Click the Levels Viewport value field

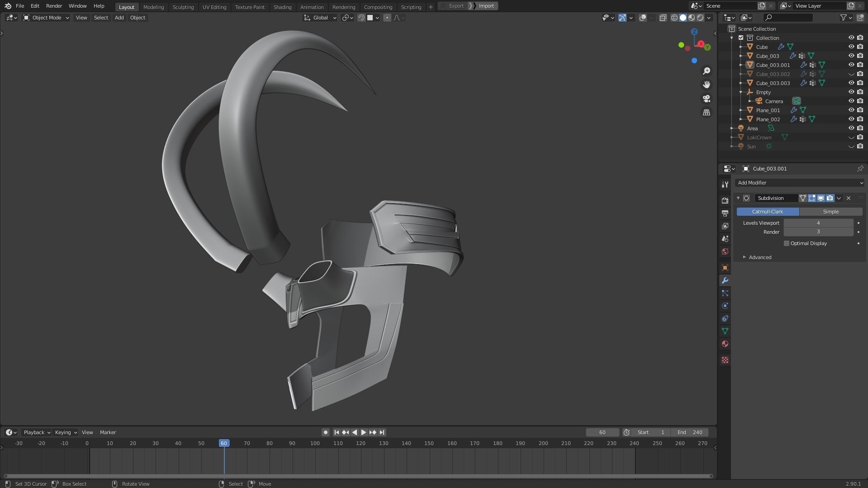tap(818, 223)
